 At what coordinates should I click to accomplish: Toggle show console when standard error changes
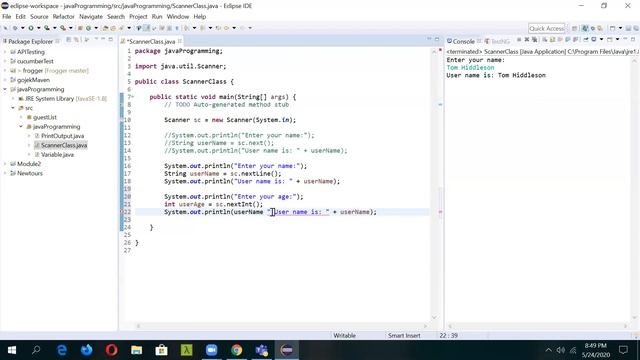pos(576,40)
